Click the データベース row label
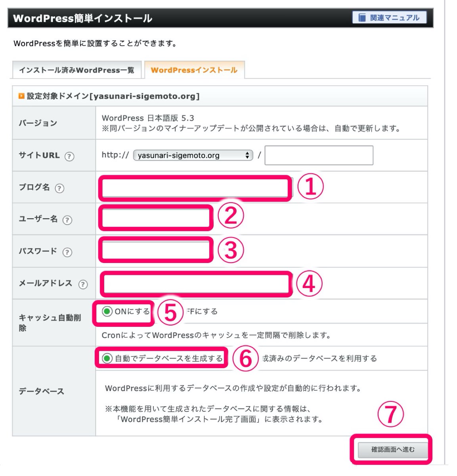Image resolution: width=457 pixels, height=476 pixels. (41, 391)
